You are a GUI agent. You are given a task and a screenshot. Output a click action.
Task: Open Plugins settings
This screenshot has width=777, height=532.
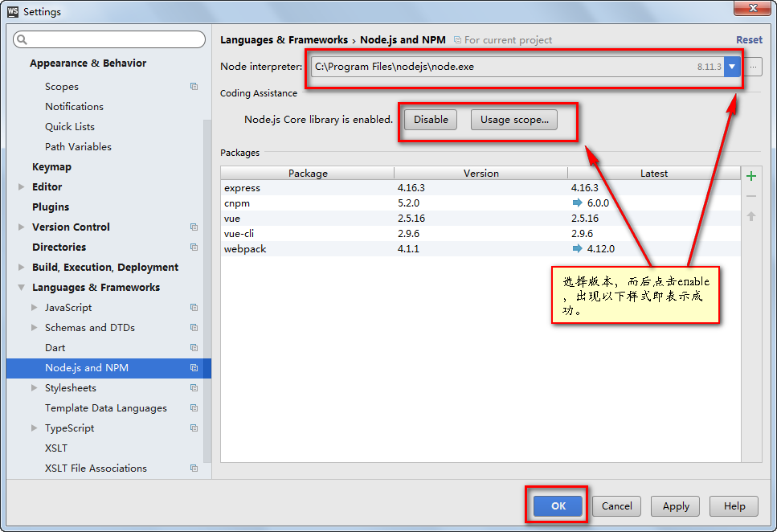pyautogui.click(x=51, y=207)
